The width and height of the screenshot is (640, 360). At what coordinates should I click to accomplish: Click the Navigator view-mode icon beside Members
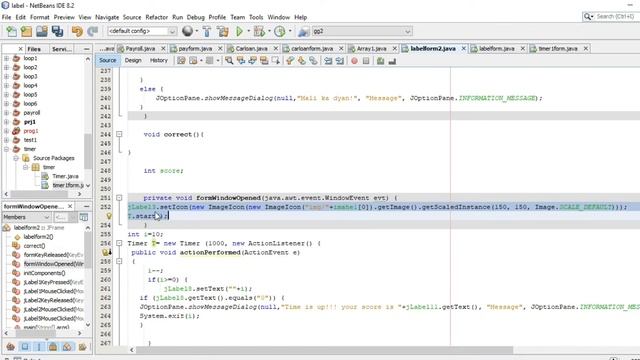click(x=84, y=217)
